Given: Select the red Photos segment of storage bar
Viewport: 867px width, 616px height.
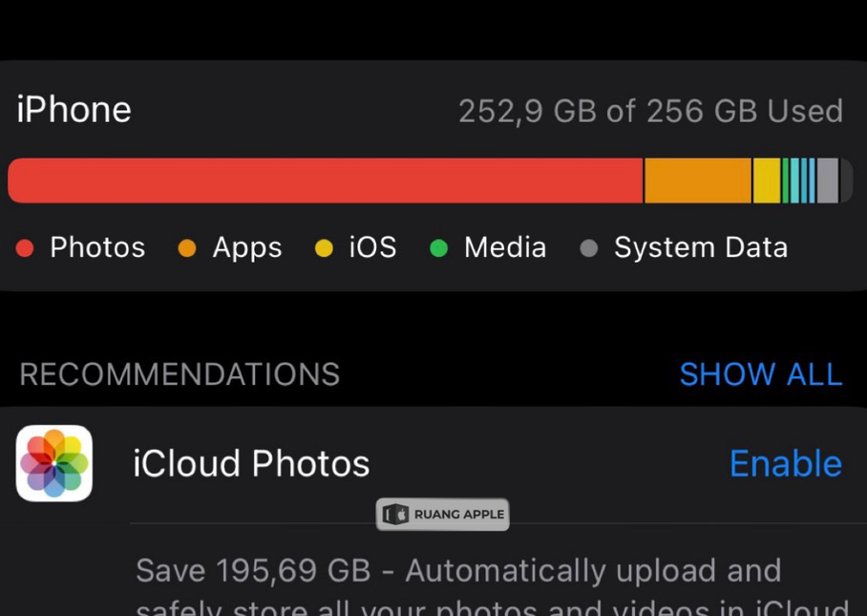Looking at the screenshot, I should point(325,181).
